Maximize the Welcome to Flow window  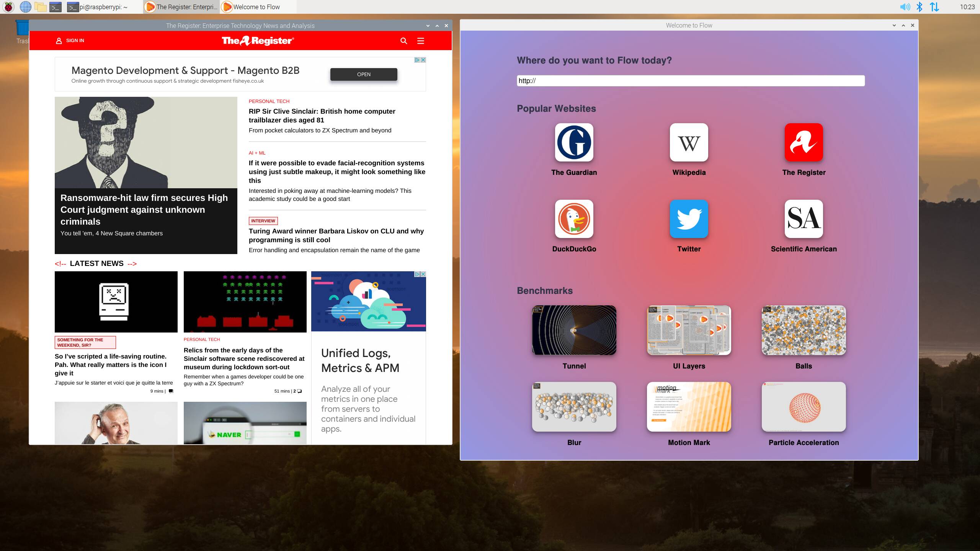903,25
